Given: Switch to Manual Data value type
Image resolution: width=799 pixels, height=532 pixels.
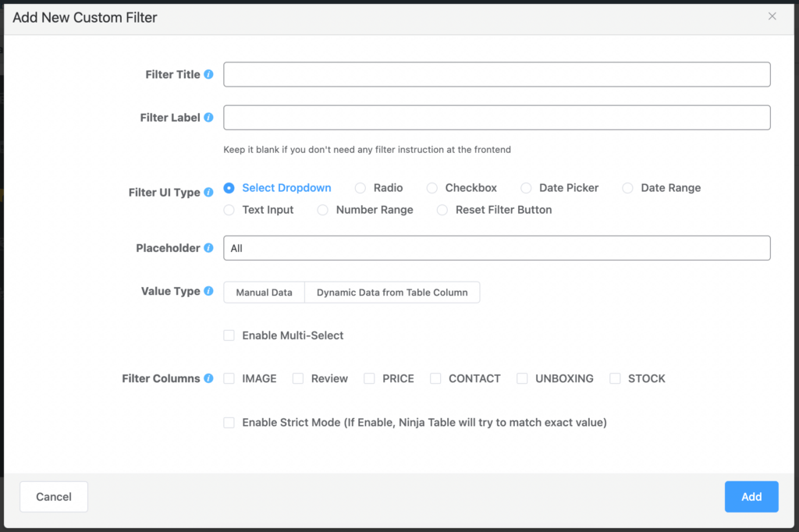Looking at the screenshot, I should pos(264,292).
